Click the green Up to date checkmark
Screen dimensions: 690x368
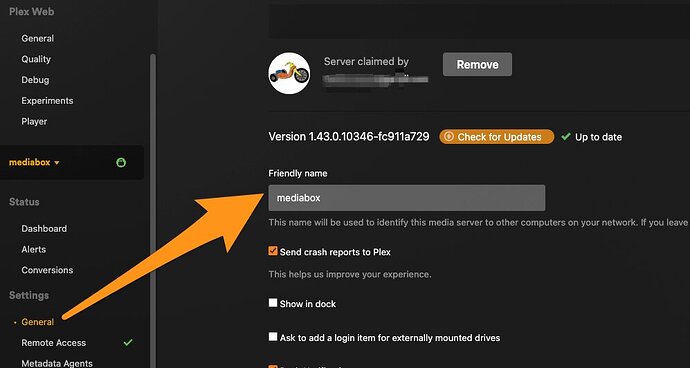[x=566, y=137]
